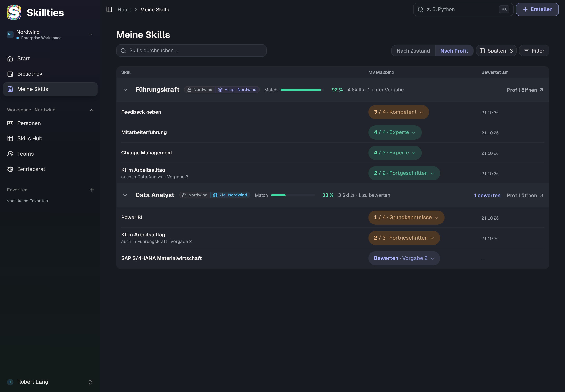This screenshot has height=392, width=565.
Task: Add a favorite with the plus icon
Action: pyautogui.click(x=92, y=190)
